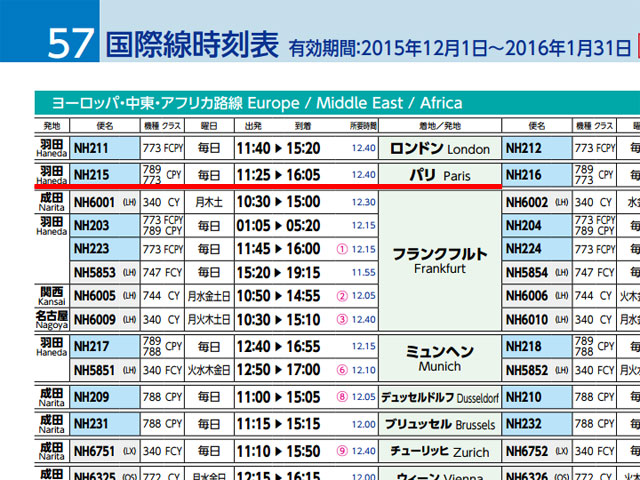Select flight number NH209
Screen dimensions: 640x480
[x=91, y=397]
